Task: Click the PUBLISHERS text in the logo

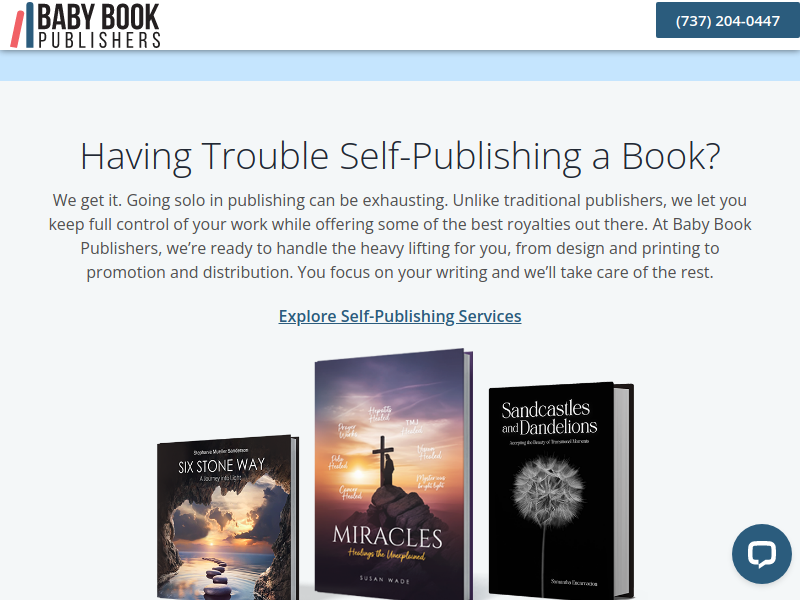Action: 99,40
